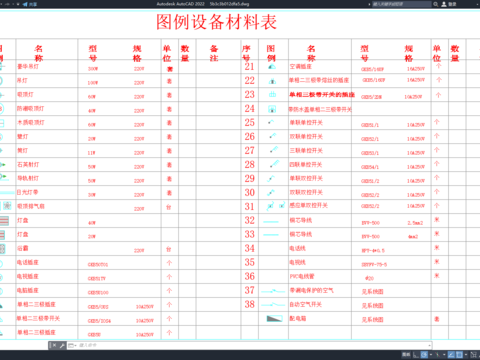Image resolution: width=480 pixels, height=360 pixels.
Task: Open object snap settings dropdown arrow
Action: pos(466,355)
